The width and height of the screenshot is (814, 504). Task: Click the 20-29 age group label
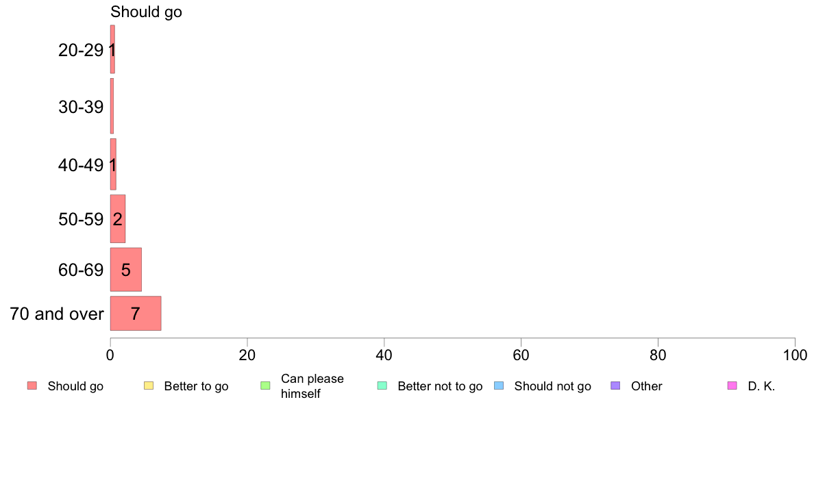[x=81, y=50]
